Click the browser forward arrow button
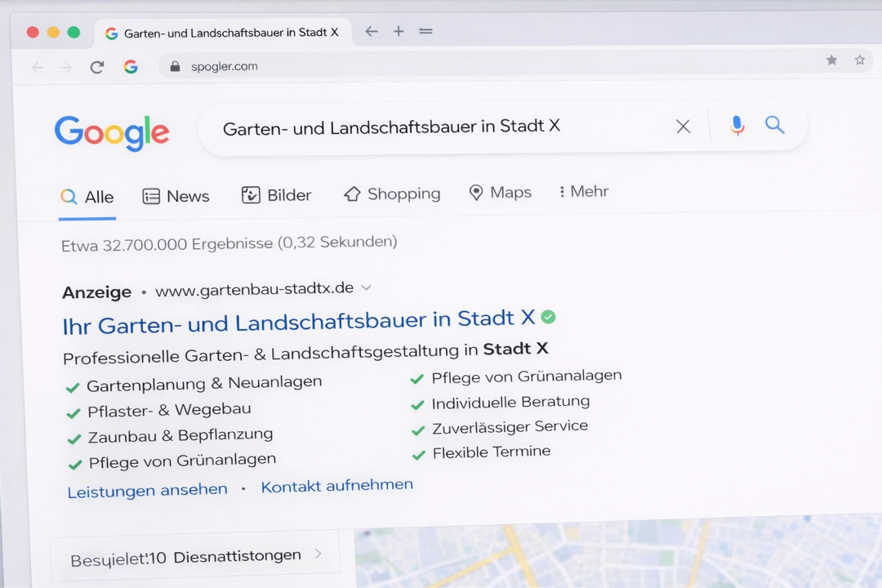 [x=66, y=68]
